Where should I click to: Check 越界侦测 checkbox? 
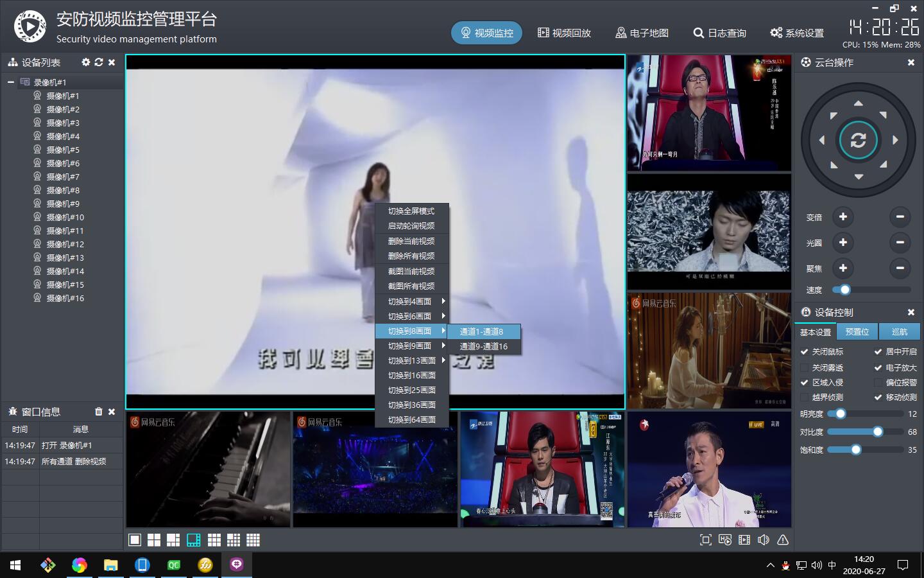[x=805, y=398]
